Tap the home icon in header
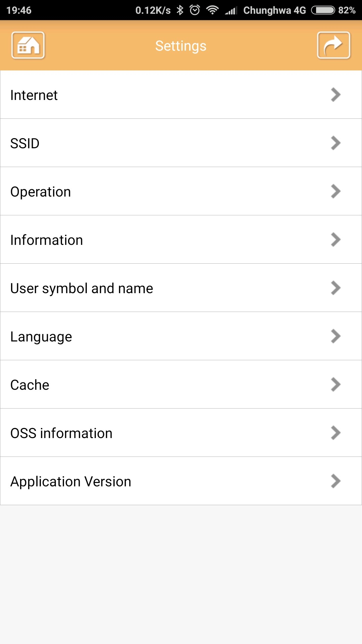The height and width of the screenshot is (644, 362). click(x=28, y=45)
